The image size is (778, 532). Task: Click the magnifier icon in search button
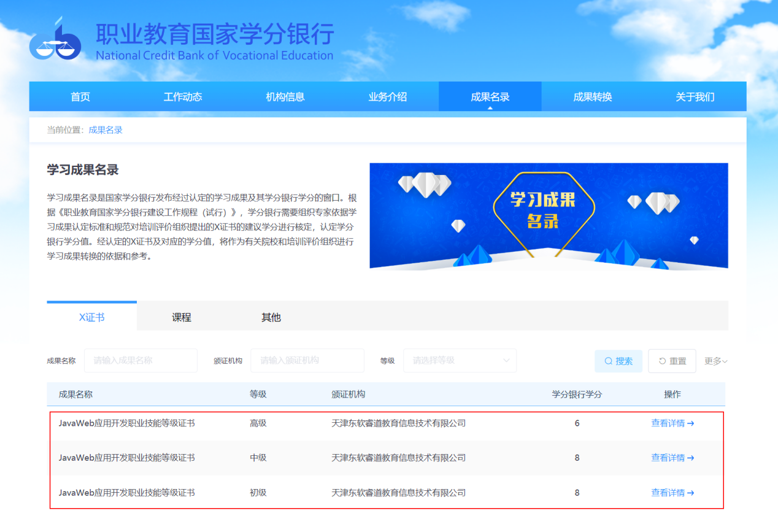tap(608, 361)
